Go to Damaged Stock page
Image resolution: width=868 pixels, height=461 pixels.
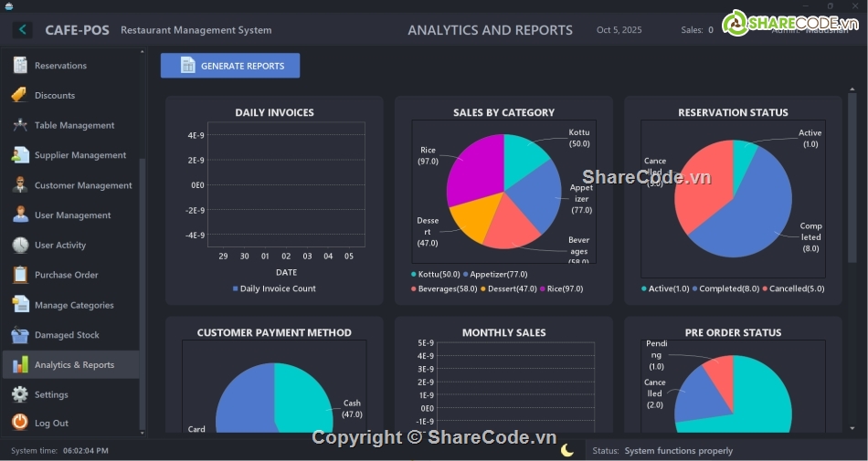[x=67, y=335]
